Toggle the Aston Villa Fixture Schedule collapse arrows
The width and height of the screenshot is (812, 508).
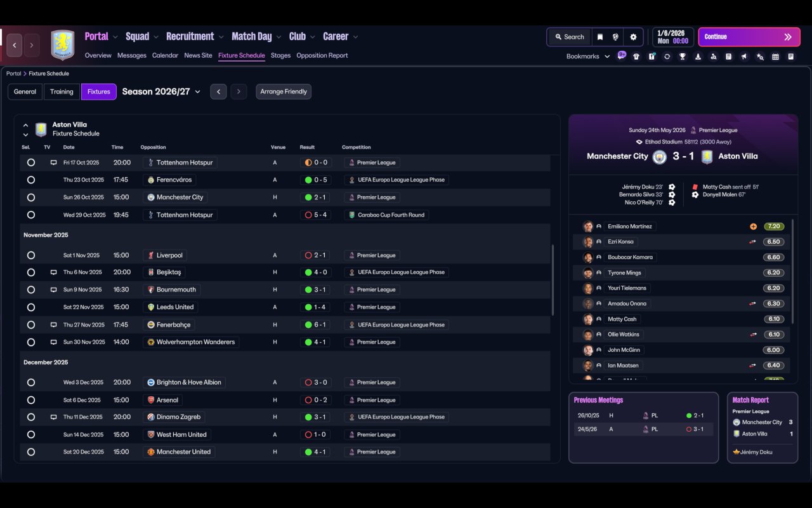pos(25,130)
